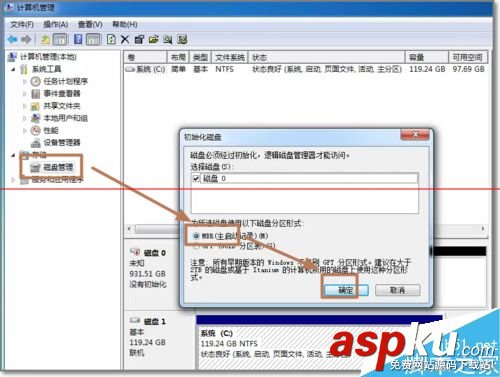Select the 事件查看器 tree icon
Screen dimensions: 500x377
pyautogui.click(x=35, y=94)
